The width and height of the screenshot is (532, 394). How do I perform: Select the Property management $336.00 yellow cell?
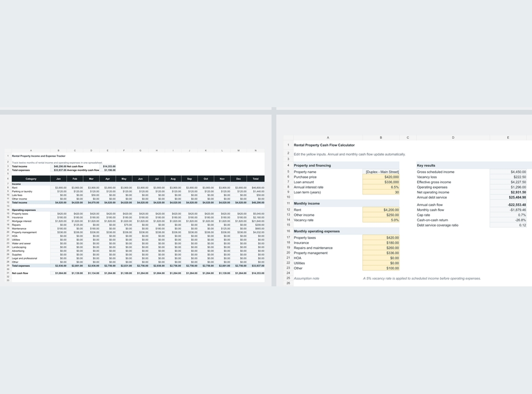click(x=381, y=253)
